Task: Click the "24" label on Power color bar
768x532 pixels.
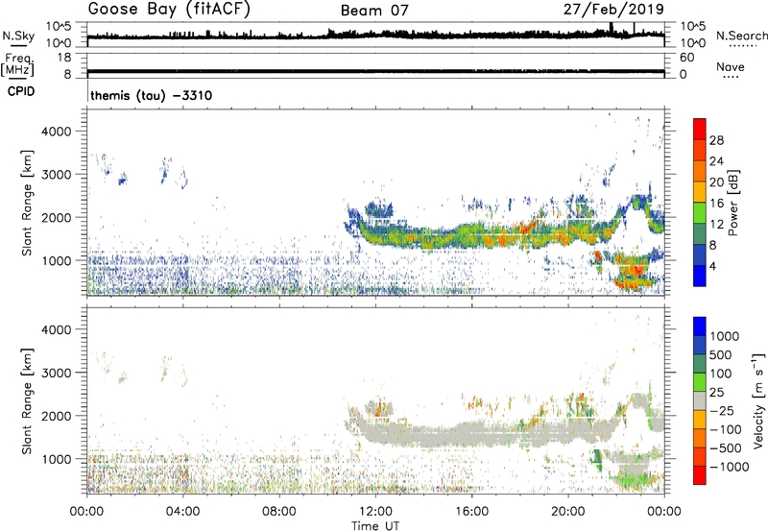Action: tap(716, 161)
